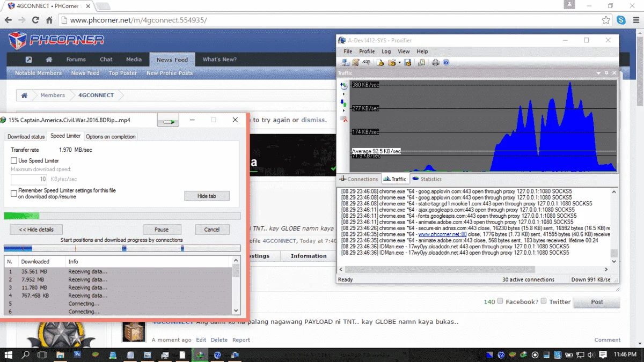The width and height of the screenshot is (644, 362).
Task: Click the Skype extension icon in Chrome
Action: (621, 20)
